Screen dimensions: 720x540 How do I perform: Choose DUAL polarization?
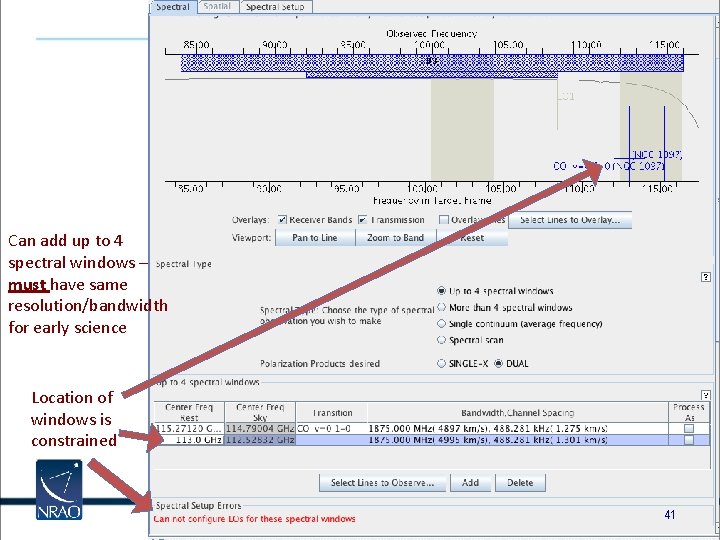tap(498, 364)
